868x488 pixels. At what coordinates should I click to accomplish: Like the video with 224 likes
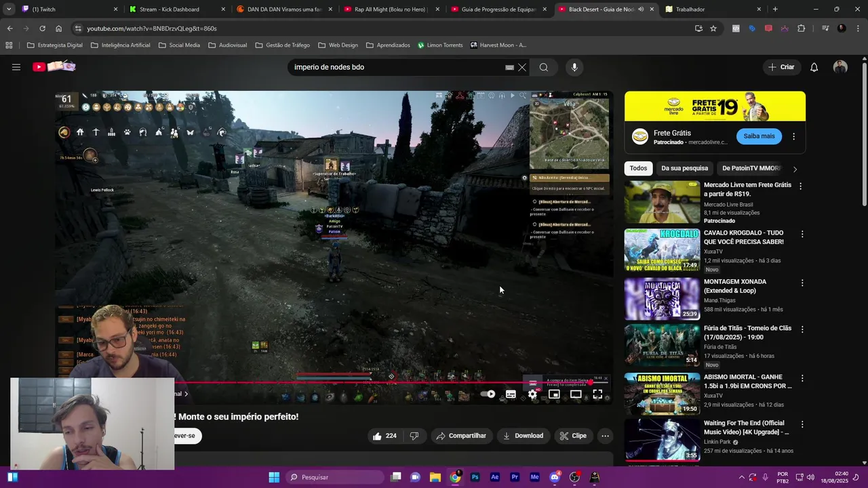tap(384, 436)
